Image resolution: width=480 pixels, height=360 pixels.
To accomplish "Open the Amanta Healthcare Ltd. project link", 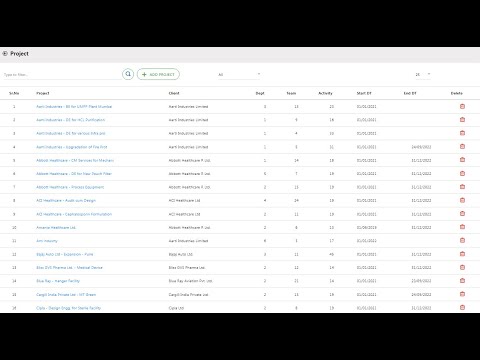I will [x=56, y=227].
